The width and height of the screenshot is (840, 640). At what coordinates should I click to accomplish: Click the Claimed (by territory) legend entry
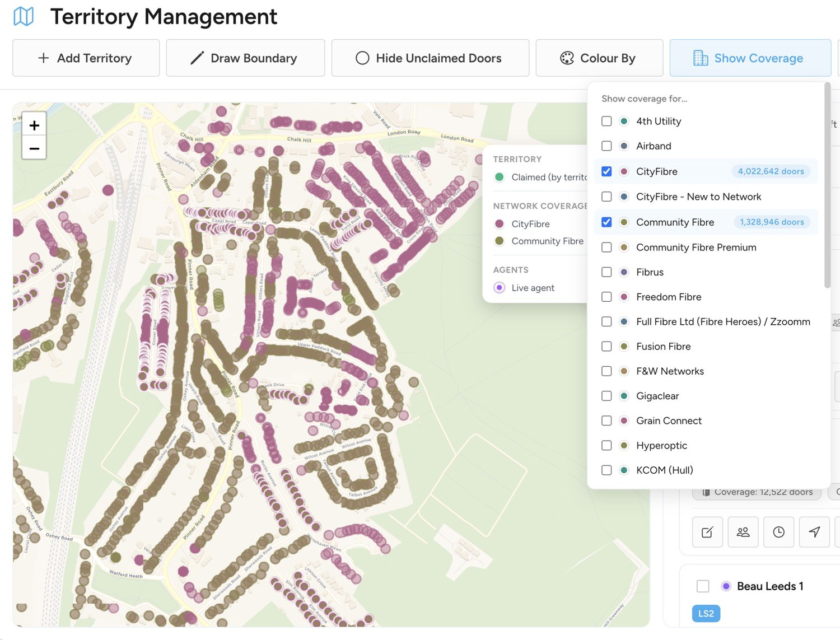(540, 177)
